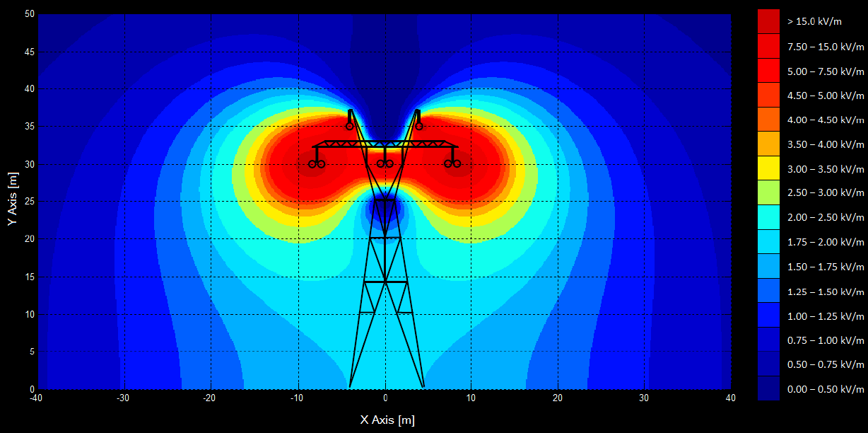This screenshot has width=868, height=433.
Task: Click the 25 tick on the Y axis
Action: (x=30, y=202)
